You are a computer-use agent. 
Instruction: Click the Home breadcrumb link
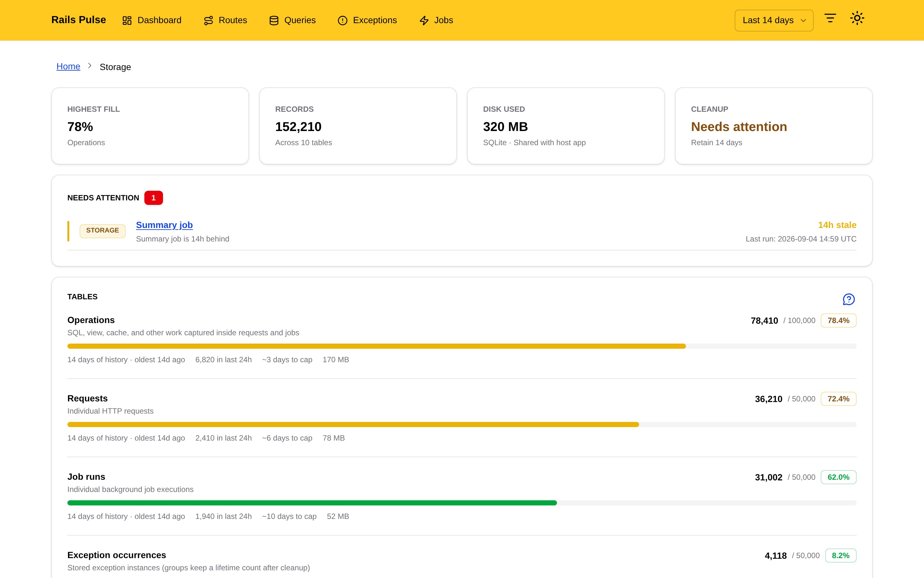(x=68, y=66)
